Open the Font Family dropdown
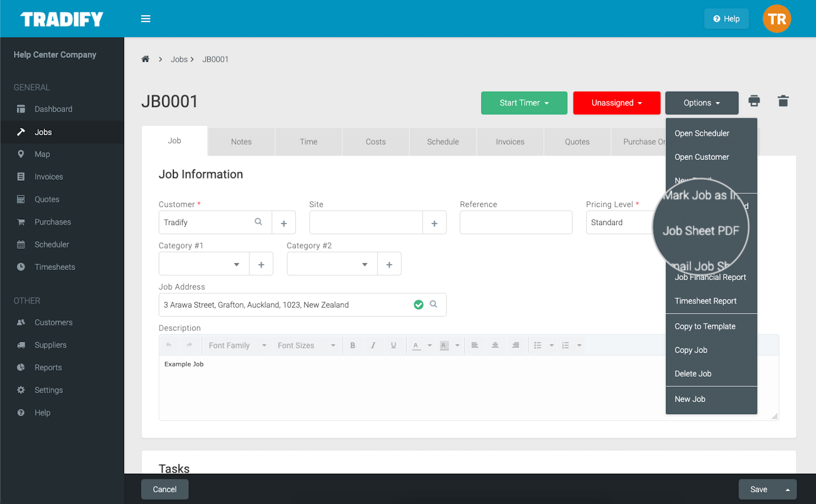This screenshot has width=816, height=504. (237, 345)
